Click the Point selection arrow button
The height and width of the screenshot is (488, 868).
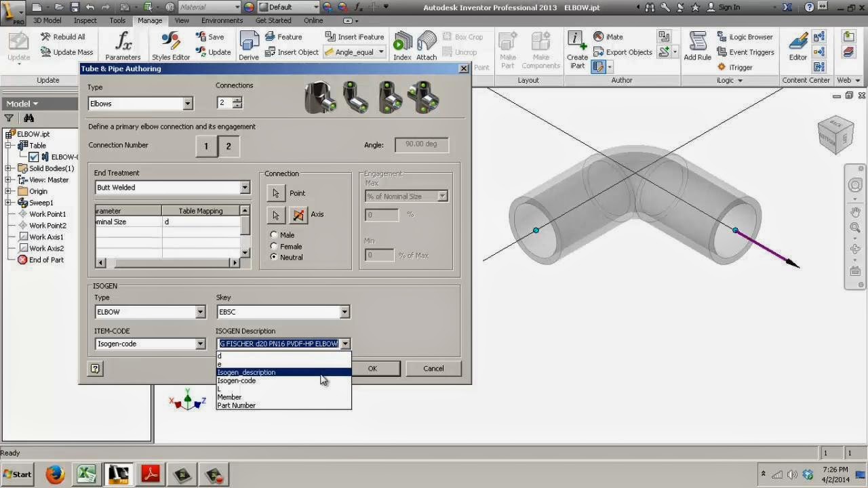coord(275,193)
